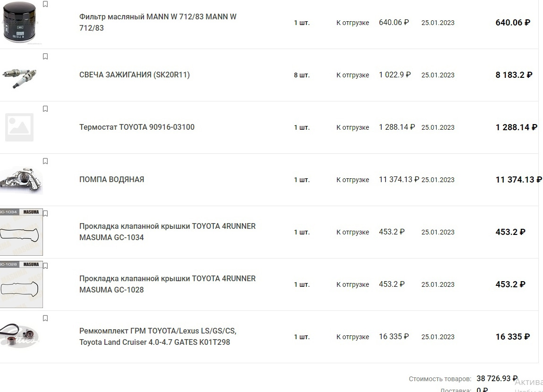
Task: Bookmark the MANN W 712/83 oil filter
Action: [45, 4]
